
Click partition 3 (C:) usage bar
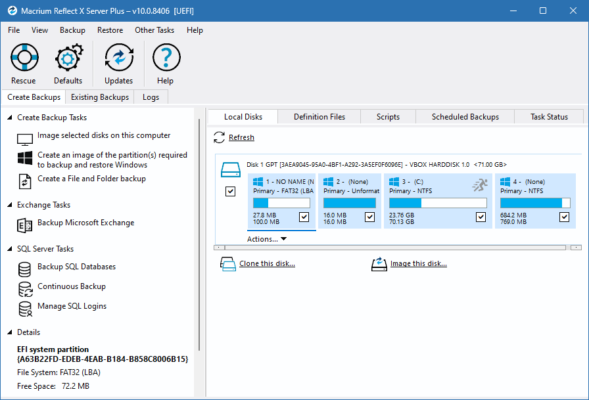[438, 203]
